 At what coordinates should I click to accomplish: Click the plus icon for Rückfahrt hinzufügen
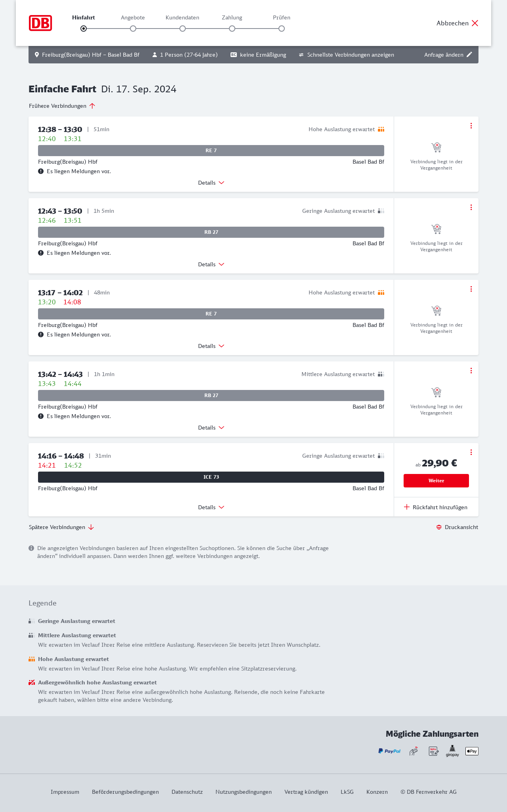click(x=407, y=507)
